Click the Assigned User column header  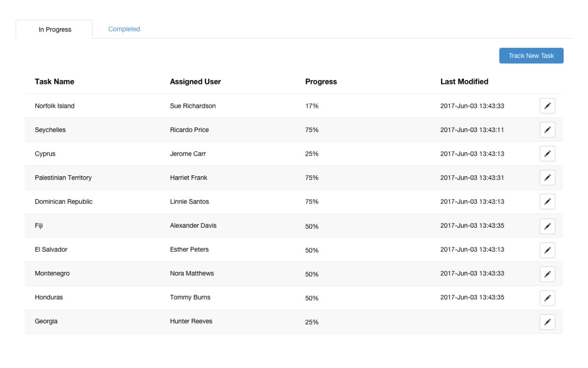pos(196,81)
